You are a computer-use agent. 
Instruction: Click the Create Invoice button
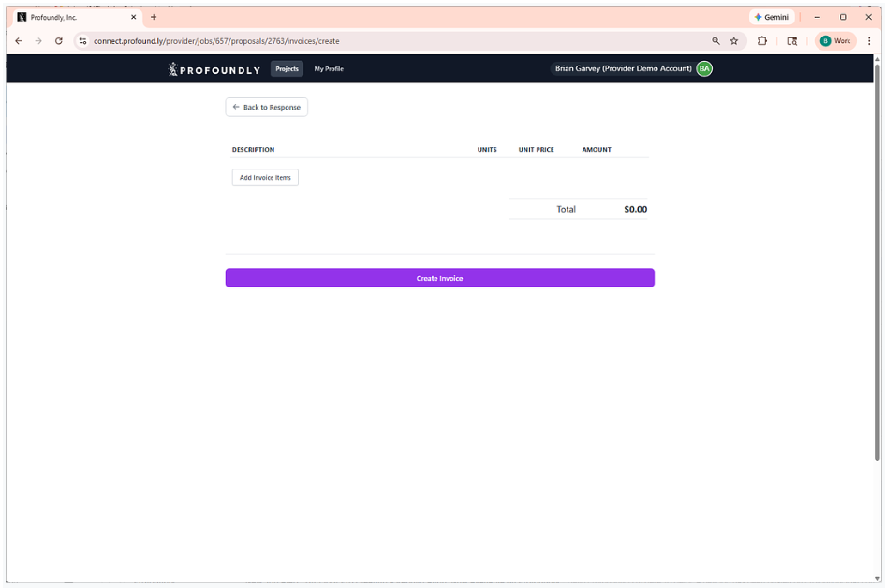pyautogui.click(x=439, y=277)
